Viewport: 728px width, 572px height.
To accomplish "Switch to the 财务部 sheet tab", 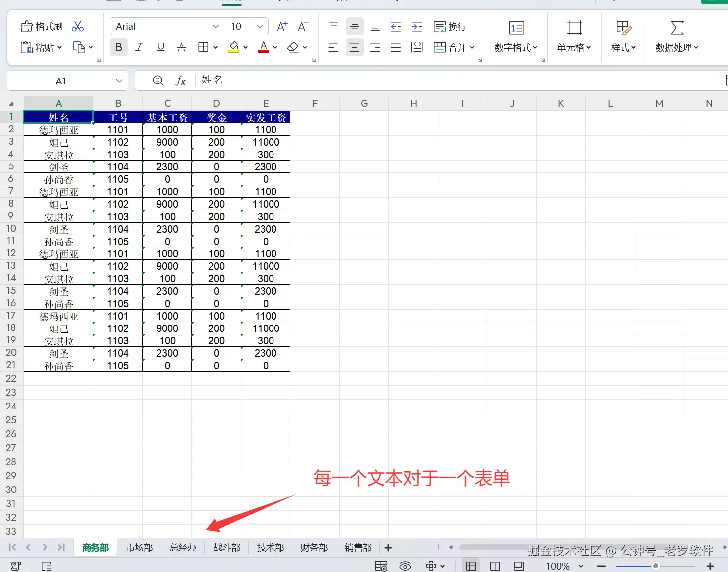I will 314,548.
